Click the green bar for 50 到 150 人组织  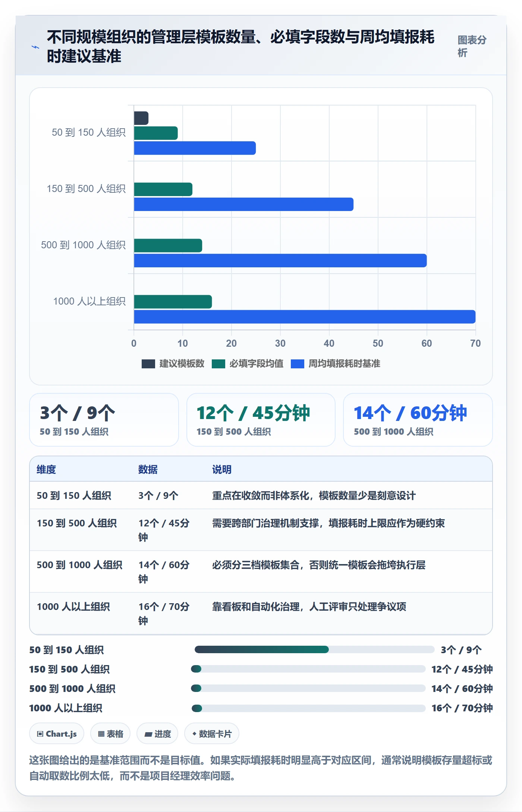pos(156,133)
